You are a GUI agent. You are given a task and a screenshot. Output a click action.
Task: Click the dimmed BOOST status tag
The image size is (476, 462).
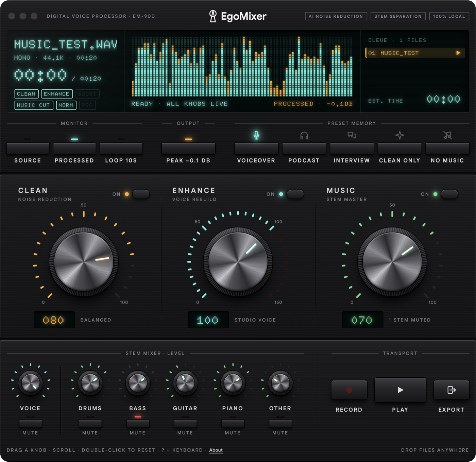pyautogui.click(x=87, y=94)
